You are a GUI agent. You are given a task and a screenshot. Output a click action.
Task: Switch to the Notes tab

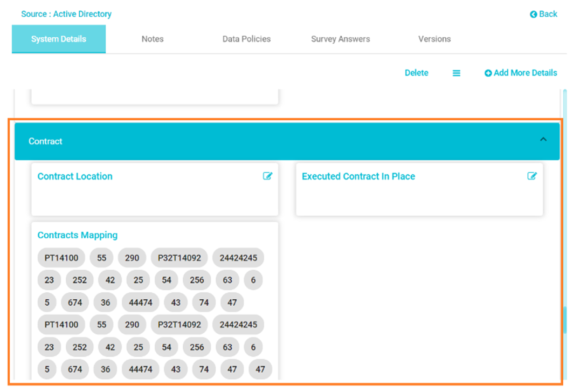point(153,39)
